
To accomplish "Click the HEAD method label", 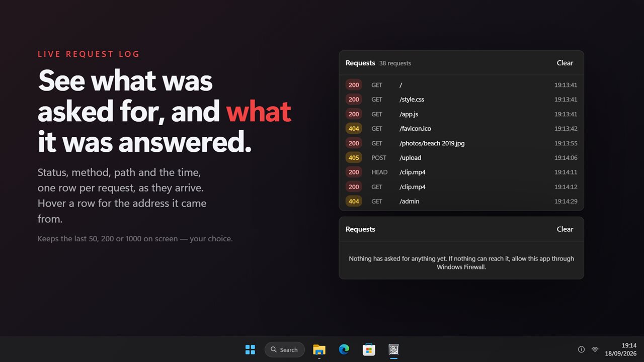I will [379, 172].
